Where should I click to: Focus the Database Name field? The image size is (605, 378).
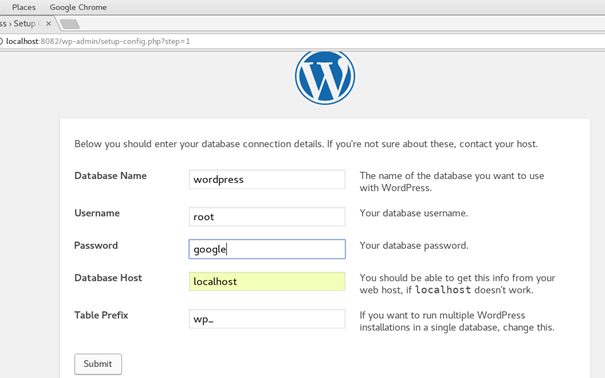pyautogui.click(x=267, y=179)
